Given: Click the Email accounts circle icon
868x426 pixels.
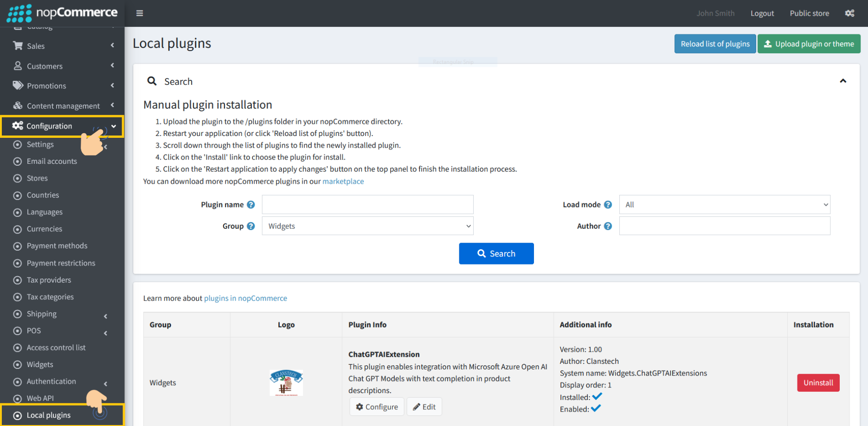Looking at the screenshot, I should tap(18, 161).
